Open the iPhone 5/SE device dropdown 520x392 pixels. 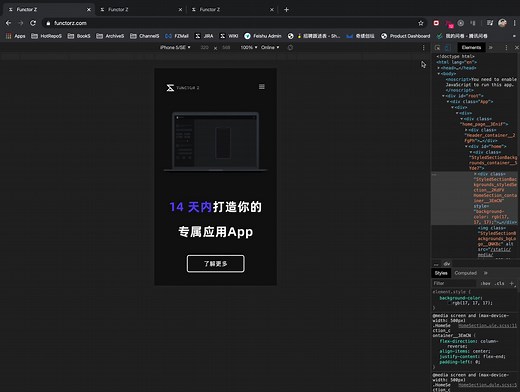point(175,48)
